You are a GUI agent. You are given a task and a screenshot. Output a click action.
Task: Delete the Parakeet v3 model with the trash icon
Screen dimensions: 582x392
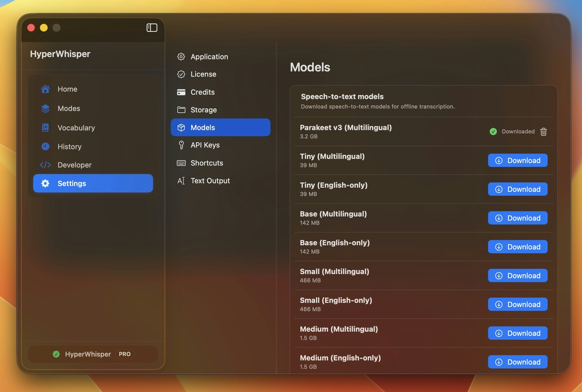(543, 131)
